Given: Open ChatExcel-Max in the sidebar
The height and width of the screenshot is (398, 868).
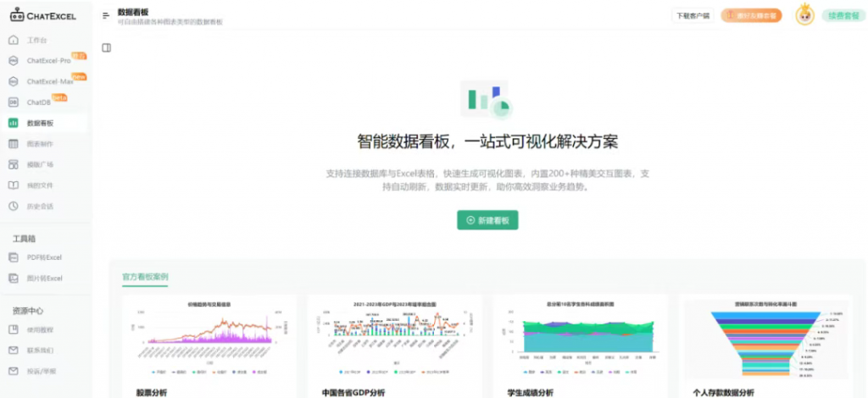Looking at the screenshot, I should 49,81.
